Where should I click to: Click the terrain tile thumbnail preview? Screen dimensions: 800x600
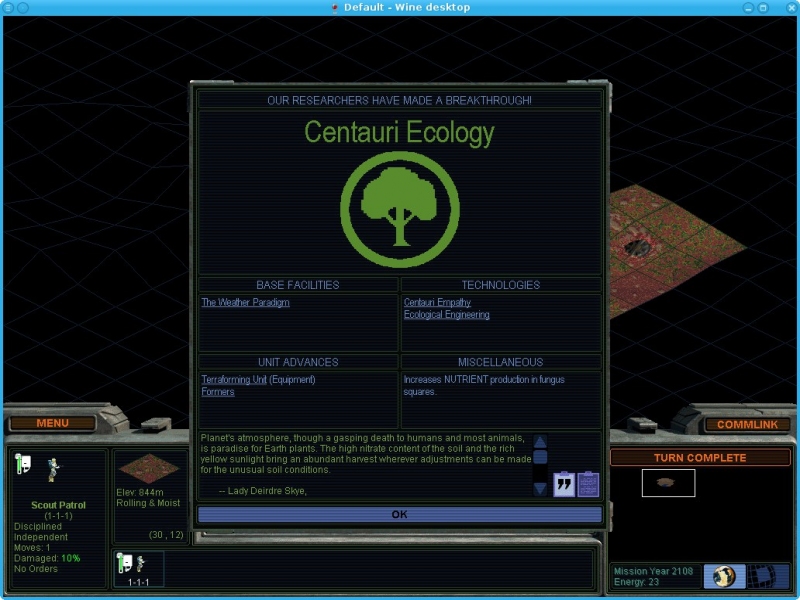point(149,470)
